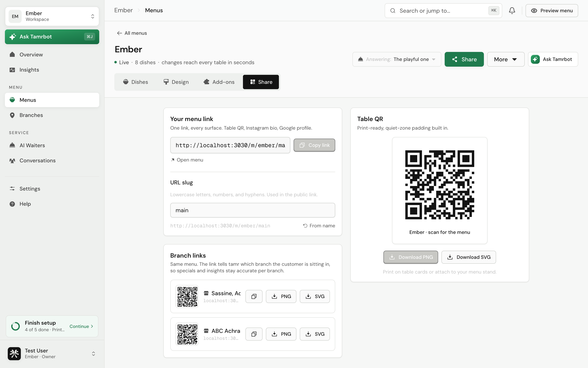Viewport: 588px width, 368px height.
Task: Download Sassine branch PNG
Action: (281, 296)
